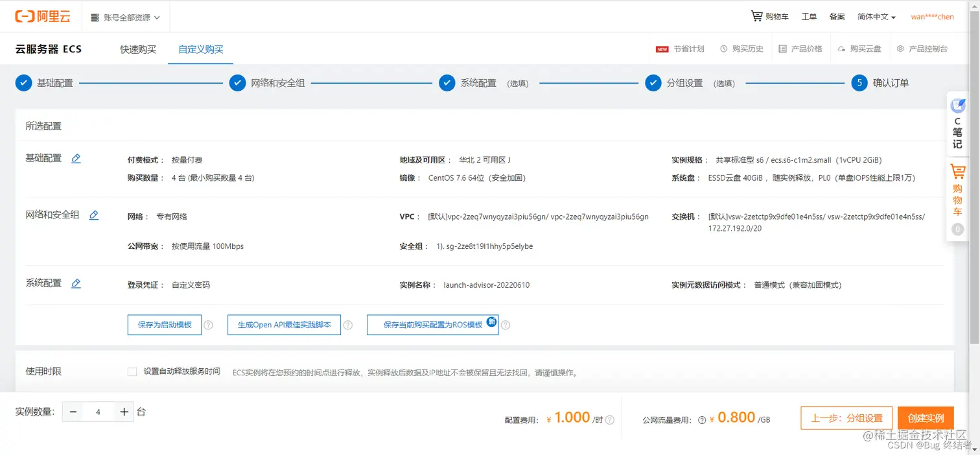Open 节省计划 link
Image resolution: width=980 pixels, height=455 pixels.
(681, 49)
